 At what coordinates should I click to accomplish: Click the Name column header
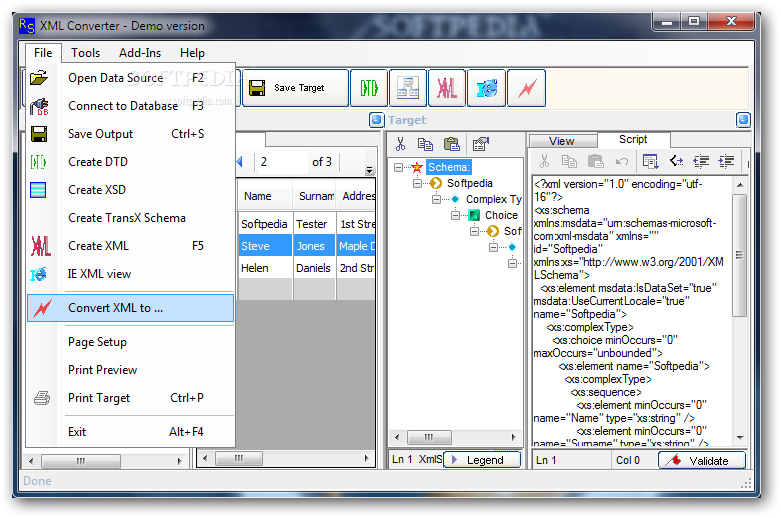[x=265, y=196]
